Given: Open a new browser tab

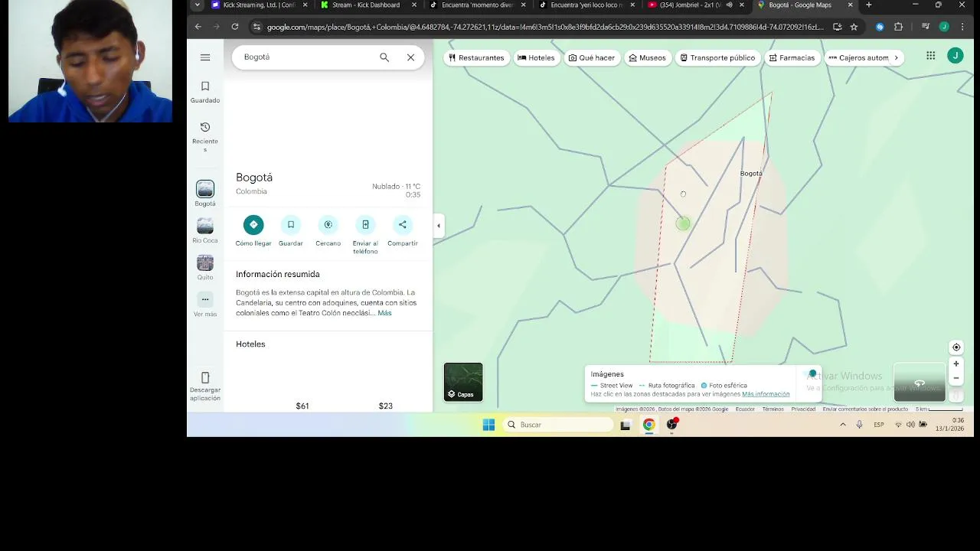Looking at the screenshot, I should click(868, 5).
